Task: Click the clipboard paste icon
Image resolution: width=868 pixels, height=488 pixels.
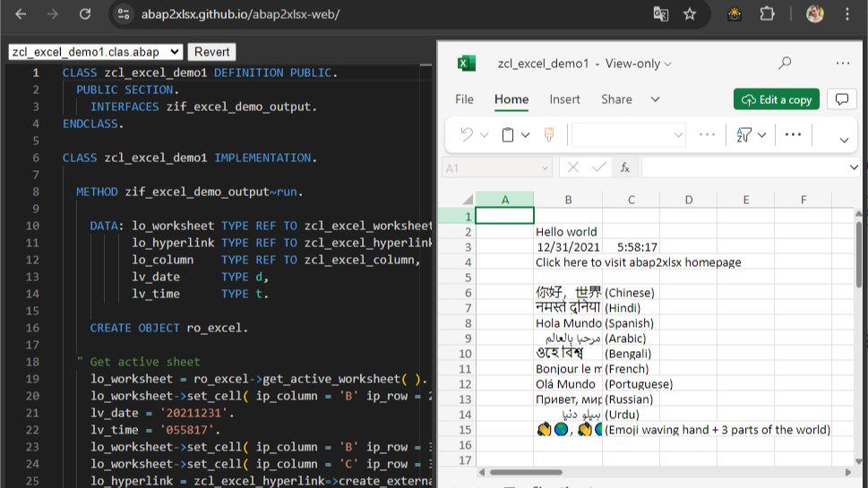Action: [x=508, y=134]
